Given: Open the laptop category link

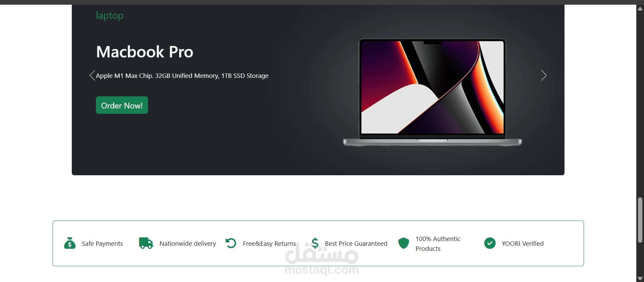Looking at the screenshot, I should coord(110,15).
